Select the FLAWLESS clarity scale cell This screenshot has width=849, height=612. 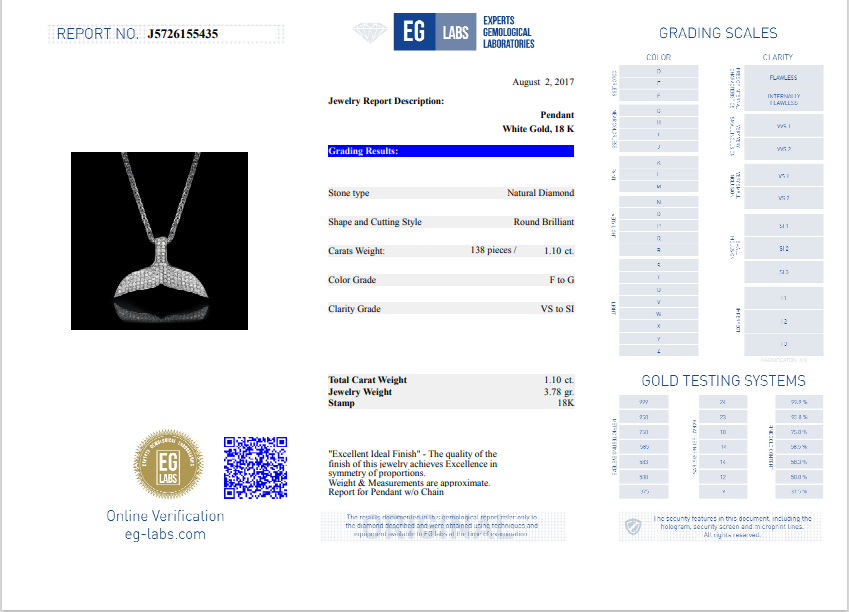783,77
